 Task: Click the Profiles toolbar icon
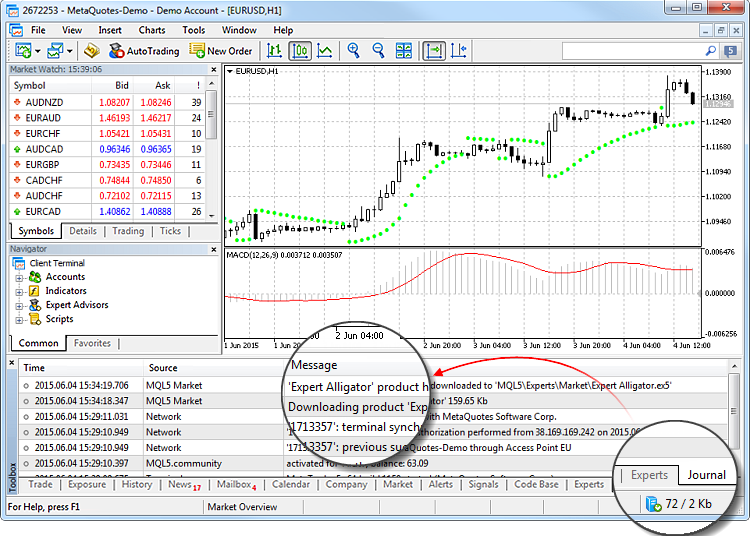55,50
